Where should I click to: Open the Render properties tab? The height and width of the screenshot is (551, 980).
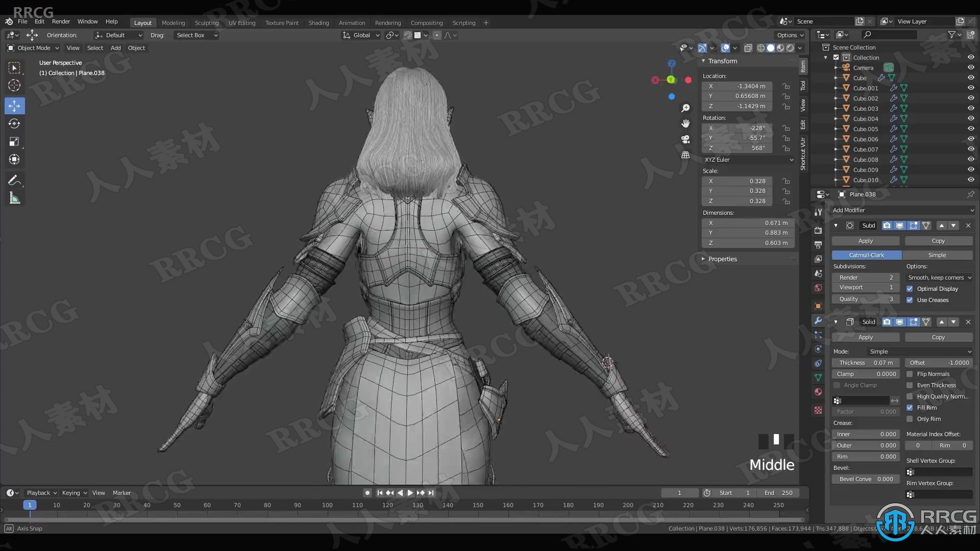818,231
